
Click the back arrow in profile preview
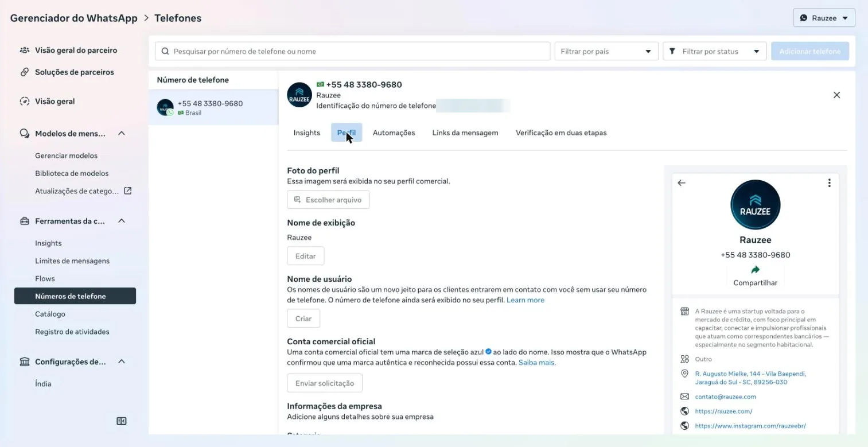coord(682,183)
